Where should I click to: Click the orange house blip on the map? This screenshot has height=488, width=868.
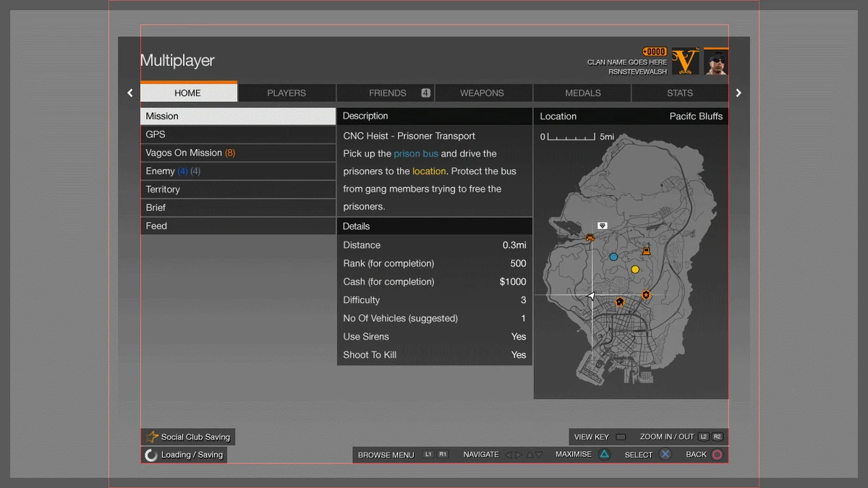[619, 302]
